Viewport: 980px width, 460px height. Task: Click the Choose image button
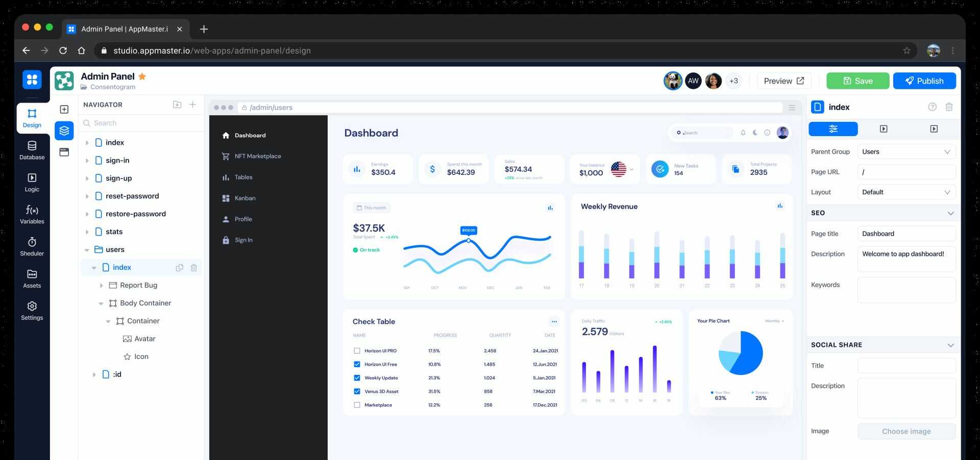906,431
